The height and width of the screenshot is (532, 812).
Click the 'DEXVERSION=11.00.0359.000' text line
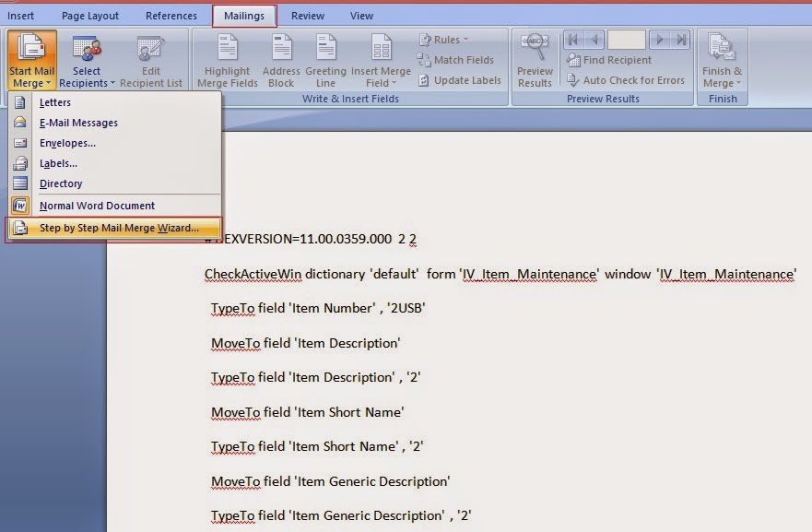(x=311, y=239)
